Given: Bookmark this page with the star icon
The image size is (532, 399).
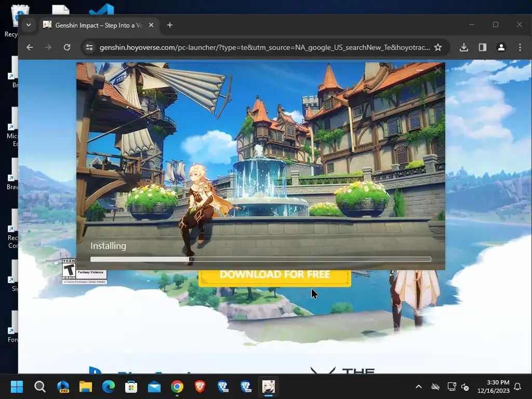Looking at the screenshot, I should tap(438, 47).
